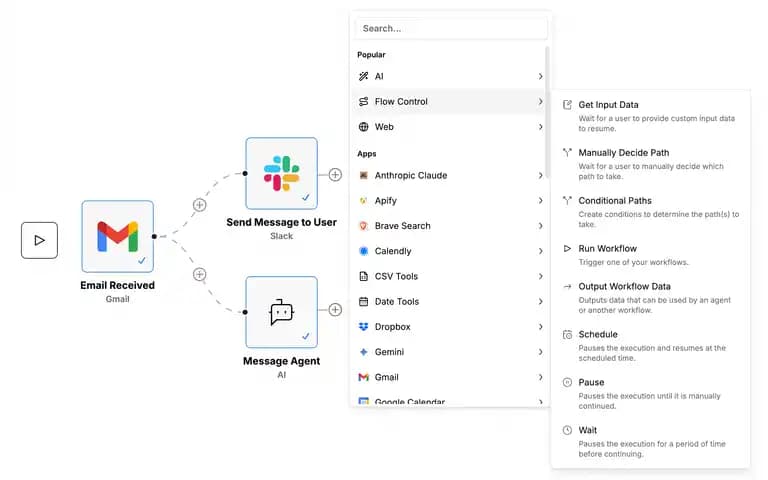This screenshot has width=768, height=480.
Task: Choose Conditional Paths option
Action: [x=650, y=212]
